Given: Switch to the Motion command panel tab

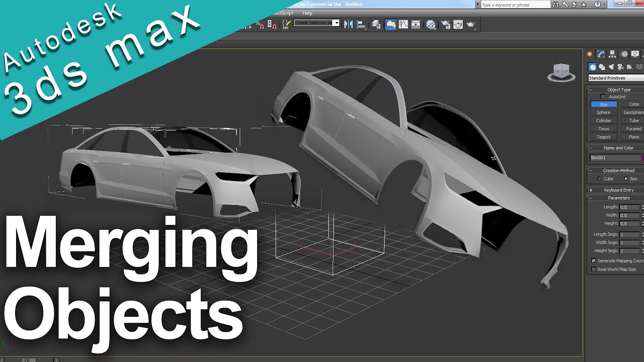Looking at the screenshot, I should coord(624,54).
